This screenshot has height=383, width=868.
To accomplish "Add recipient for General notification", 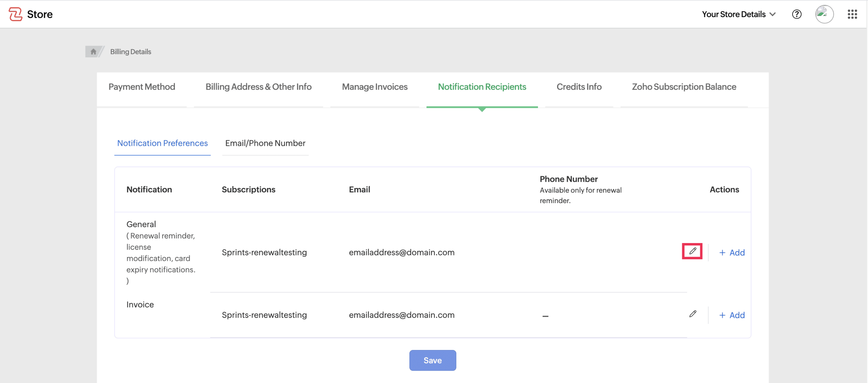I will pyautogui.click(x=732, y=252).
